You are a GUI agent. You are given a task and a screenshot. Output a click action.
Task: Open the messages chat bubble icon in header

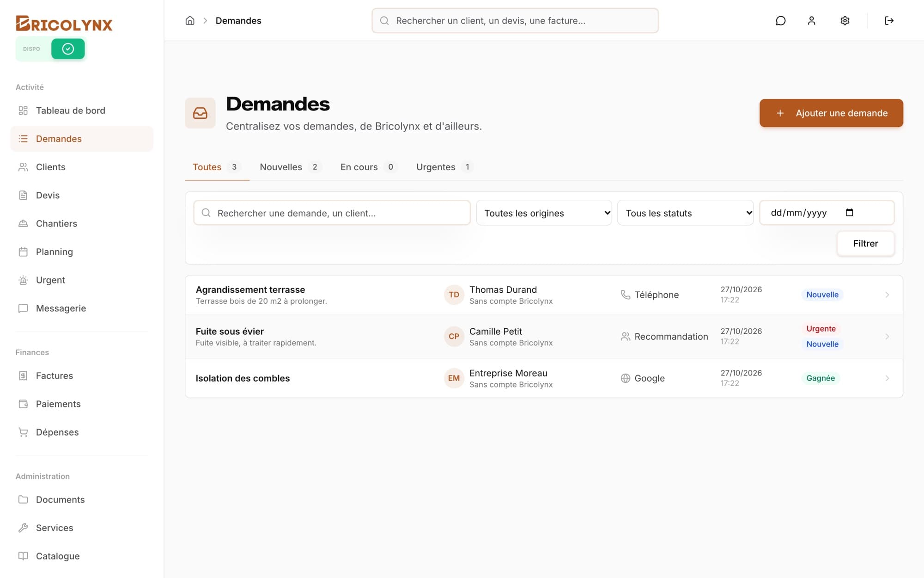coord(781,20)
